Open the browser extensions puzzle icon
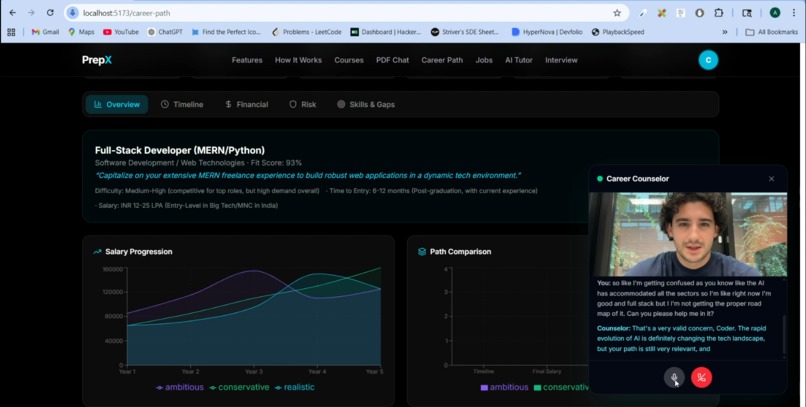The image size is (806, 407). click(x=719, y=13)
